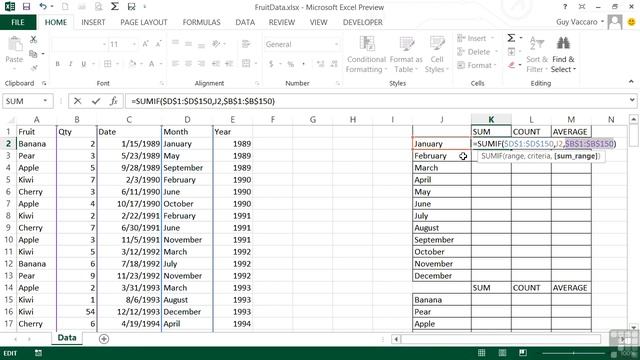Image resolution: width=640 pixels, height=360 pixels.
Task: Click the Copy icon in Clipboard group
Action: 33,53
